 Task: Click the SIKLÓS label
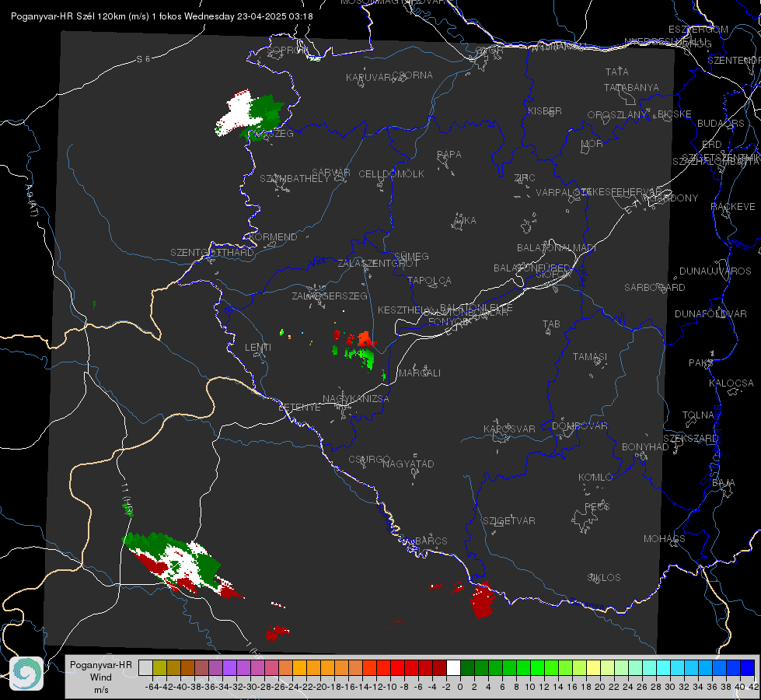604,578
